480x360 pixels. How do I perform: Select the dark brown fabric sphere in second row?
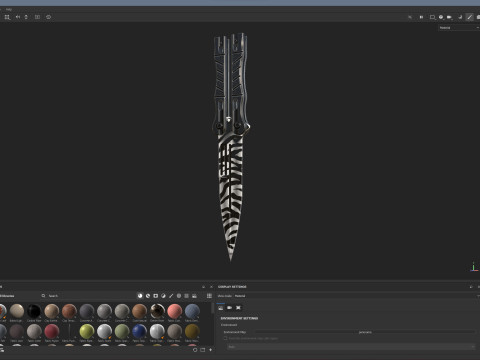(17, 332)
